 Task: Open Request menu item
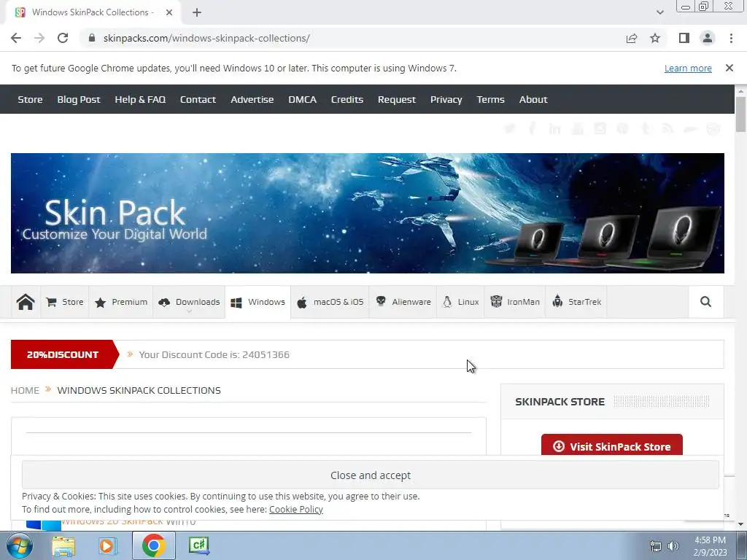396,99
